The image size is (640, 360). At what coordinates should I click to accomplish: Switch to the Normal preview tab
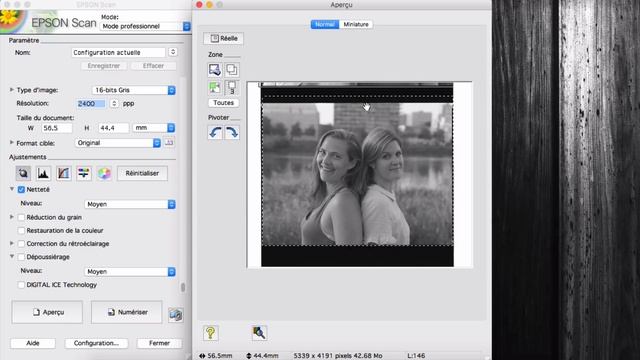tap(325, 24)
